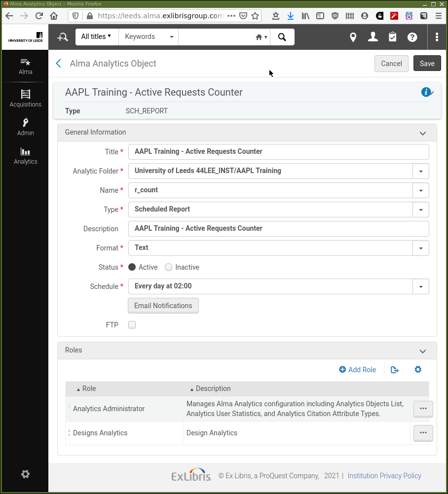Open University of Leeds logo

[25, 37]
